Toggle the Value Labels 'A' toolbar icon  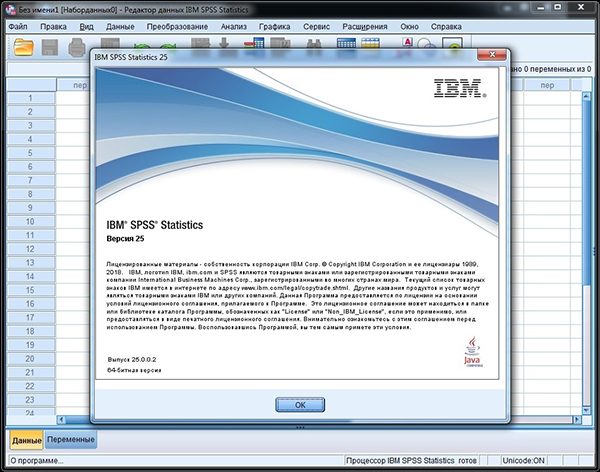click(408, 42)
